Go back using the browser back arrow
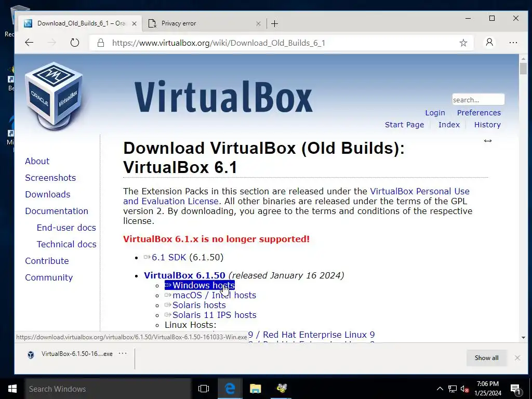532x399 pixels. pyautogui.click(x=29, y=43)
